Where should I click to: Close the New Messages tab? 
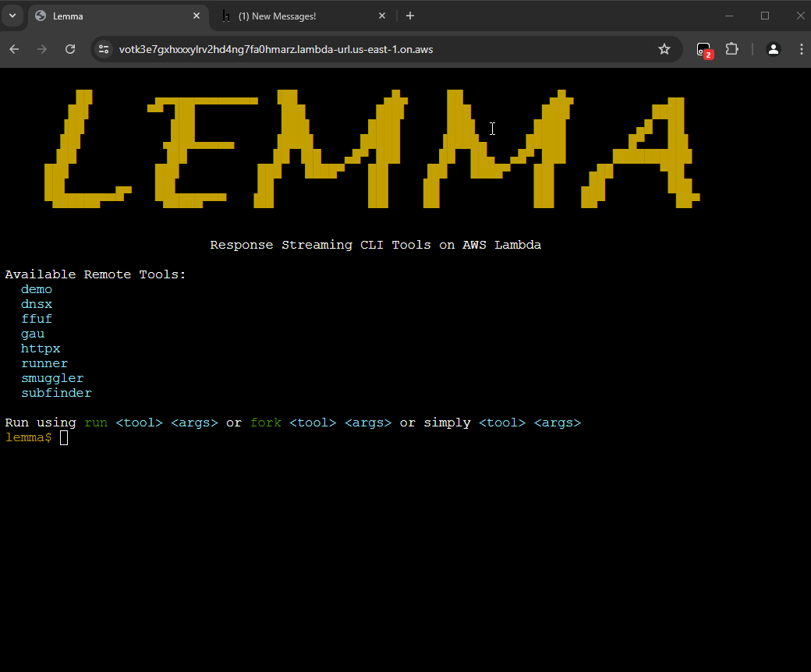click(382, 16)
